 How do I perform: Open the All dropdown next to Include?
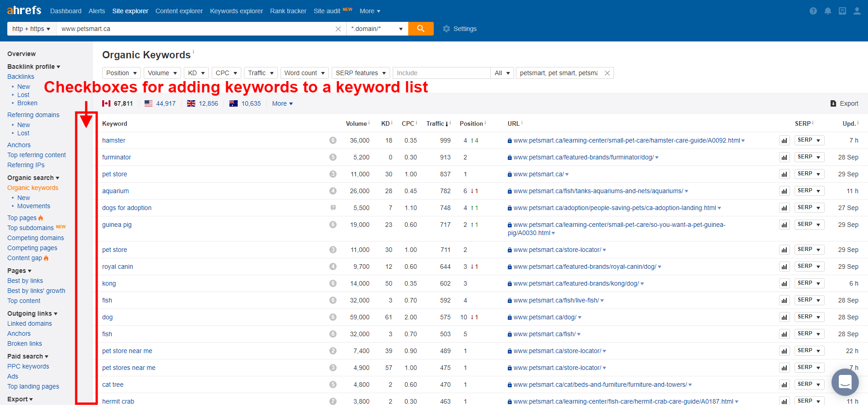[502, 73]
